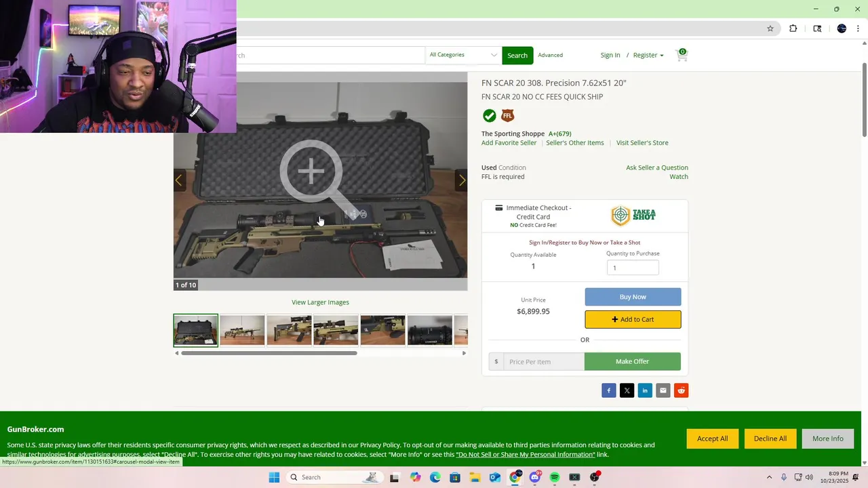
Task: Expand the Register dropdown menu
Action: [648, 55]
